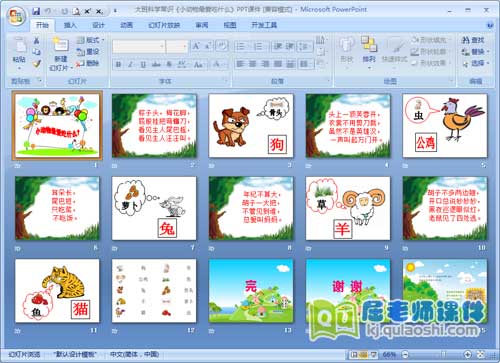
Task: Select slide 11 thumbnail with the cat
Action: pos(57,291)
